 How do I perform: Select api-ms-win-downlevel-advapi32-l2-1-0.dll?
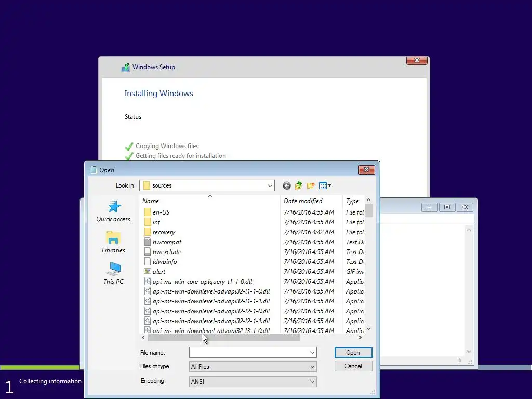pyautogui.click(x=211, y=311)
